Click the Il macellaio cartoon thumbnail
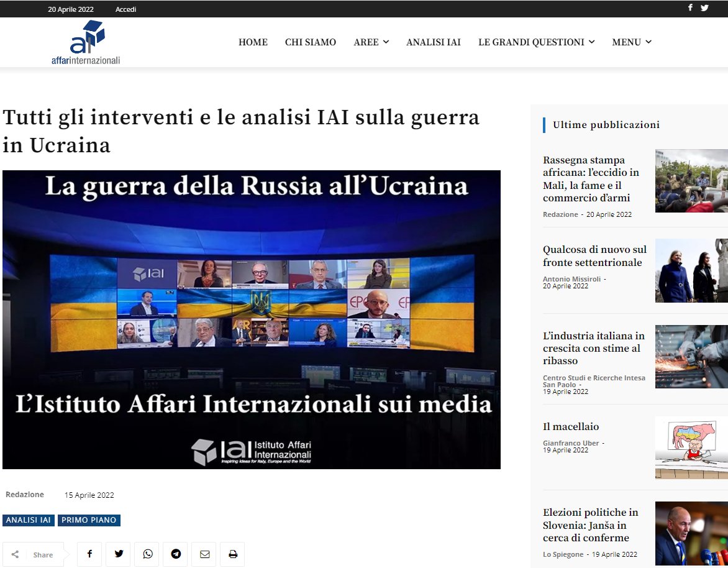Viewport: 728px width, 568px height. point(691,447)
